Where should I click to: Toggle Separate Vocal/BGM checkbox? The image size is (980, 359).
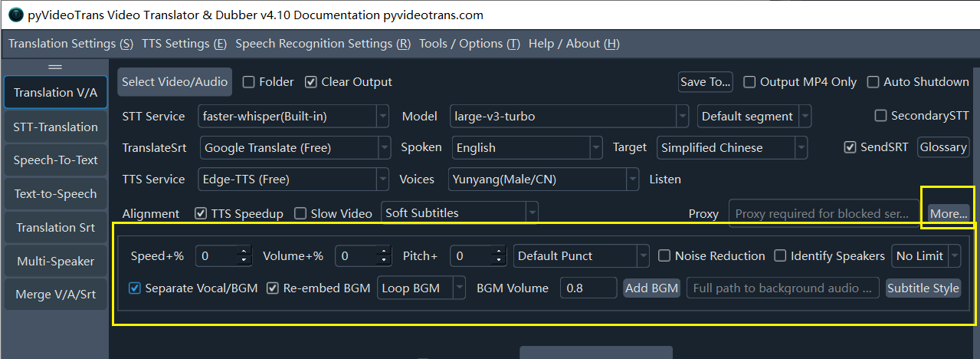194,288
